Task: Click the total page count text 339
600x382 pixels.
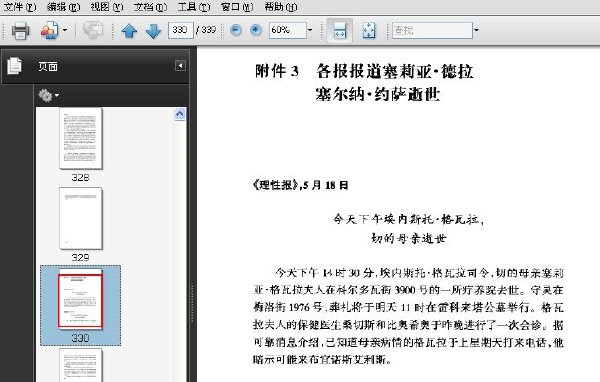Action: pyautogui.click(x=209, y=30)
